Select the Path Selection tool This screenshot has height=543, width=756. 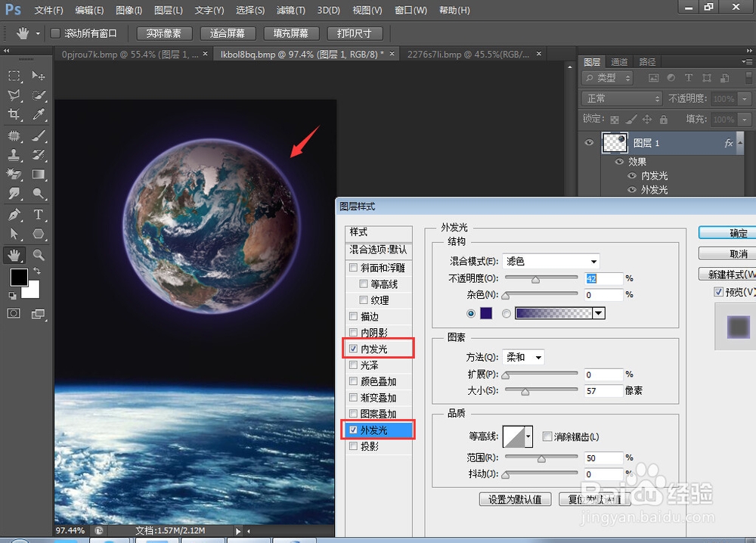point(14,234)
